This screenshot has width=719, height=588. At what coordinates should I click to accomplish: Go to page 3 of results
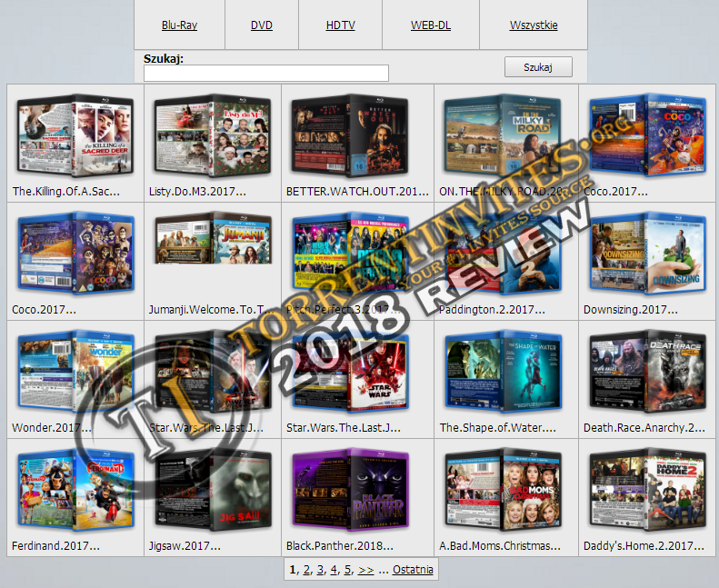[x=320, y=570]
